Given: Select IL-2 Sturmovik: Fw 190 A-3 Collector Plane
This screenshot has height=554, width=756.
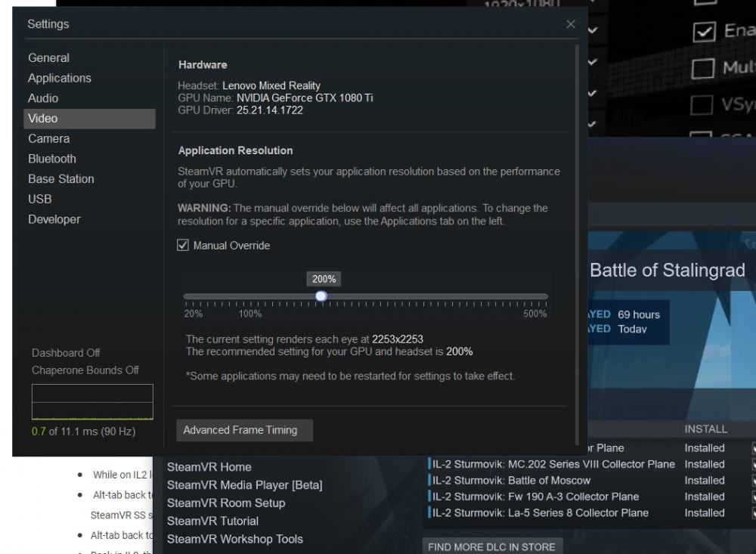Looking at the screenshot, I should 535,497.
